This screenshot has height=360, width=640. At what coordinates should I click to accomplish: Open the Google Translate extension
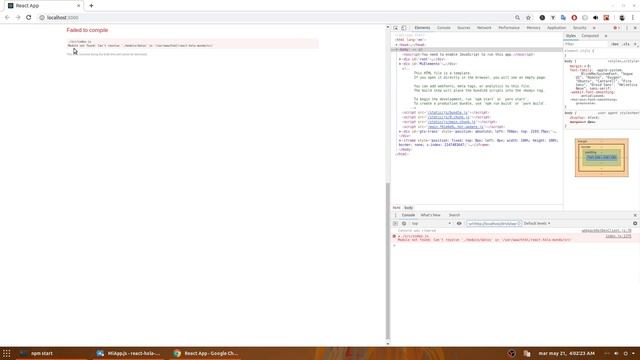(563, 18)
